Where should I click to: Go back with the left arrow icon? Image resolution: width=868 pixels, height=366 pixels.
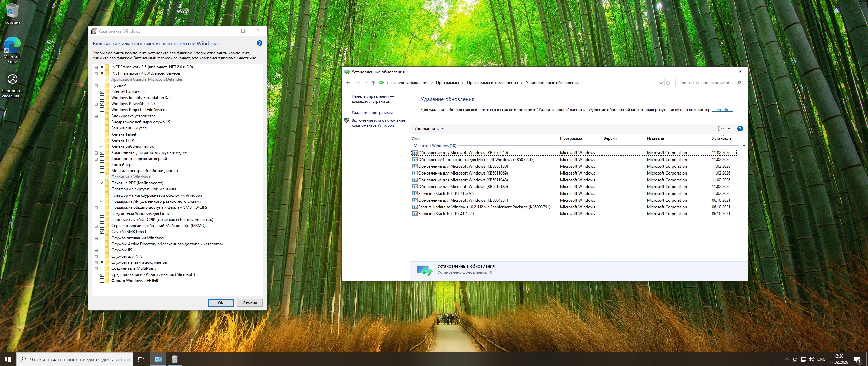pyautogui.click(x=348, y=83)
